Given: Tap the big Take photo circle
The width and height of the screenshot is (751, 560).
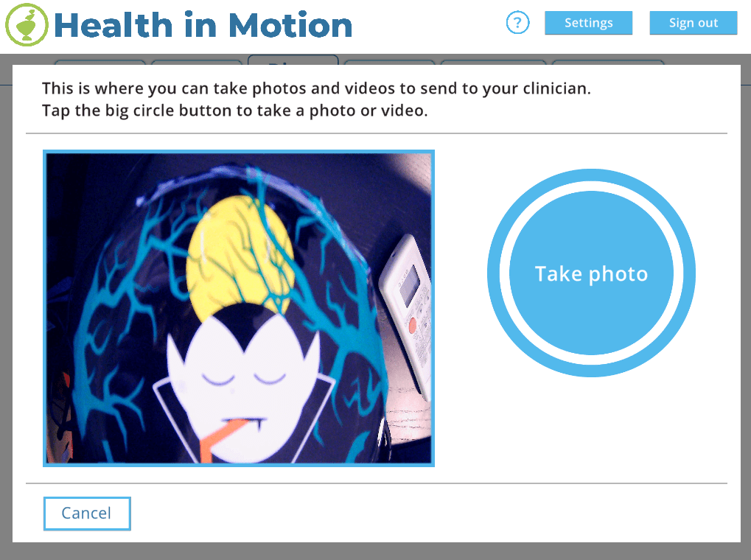Looking at the screenshot, I should pyautogui.click(x=591, y=273).
